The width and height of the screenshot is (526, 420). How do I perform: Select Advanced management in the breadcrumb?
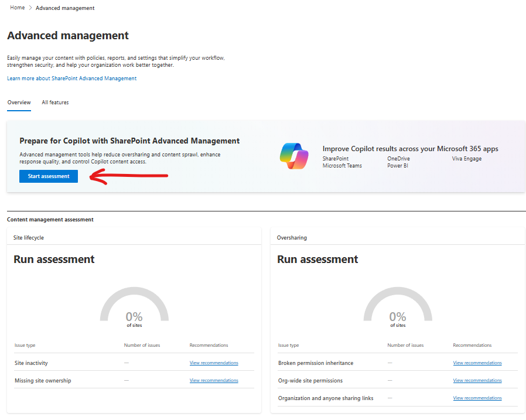pyautogui.click(x=65, y=8)
